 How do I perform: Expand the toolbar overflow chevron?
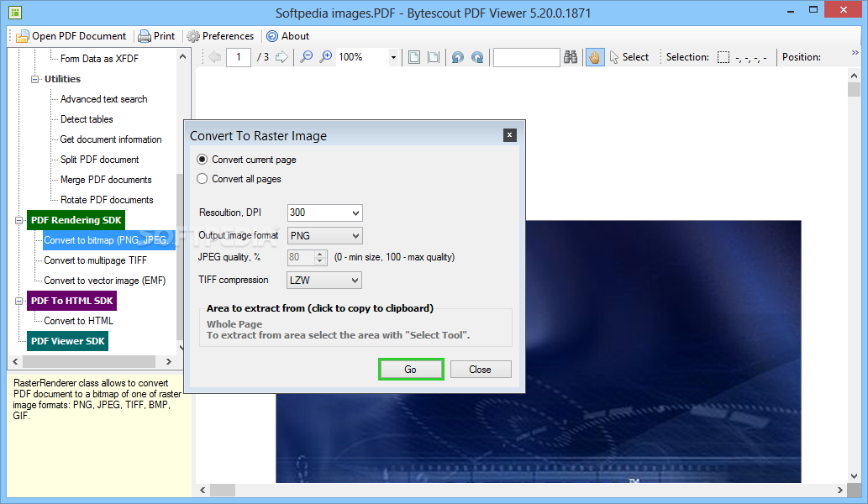point(855,53)
